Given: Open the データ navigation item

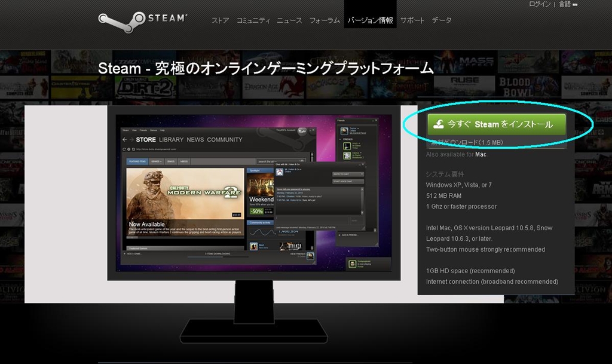Looking at the screenshot, I should click(442, 20).
